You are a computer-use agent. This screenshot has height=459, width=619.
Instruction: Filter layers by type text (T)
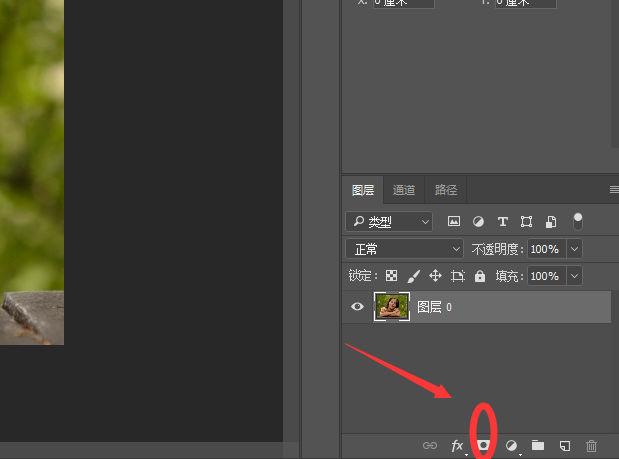[502, 221]
